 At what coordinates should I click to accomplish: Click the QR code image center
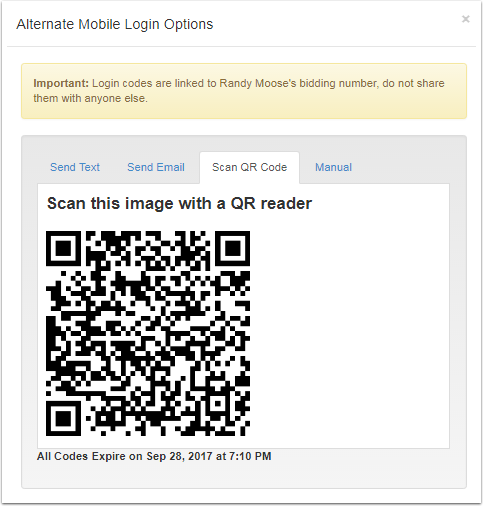(x=148, y=333)
